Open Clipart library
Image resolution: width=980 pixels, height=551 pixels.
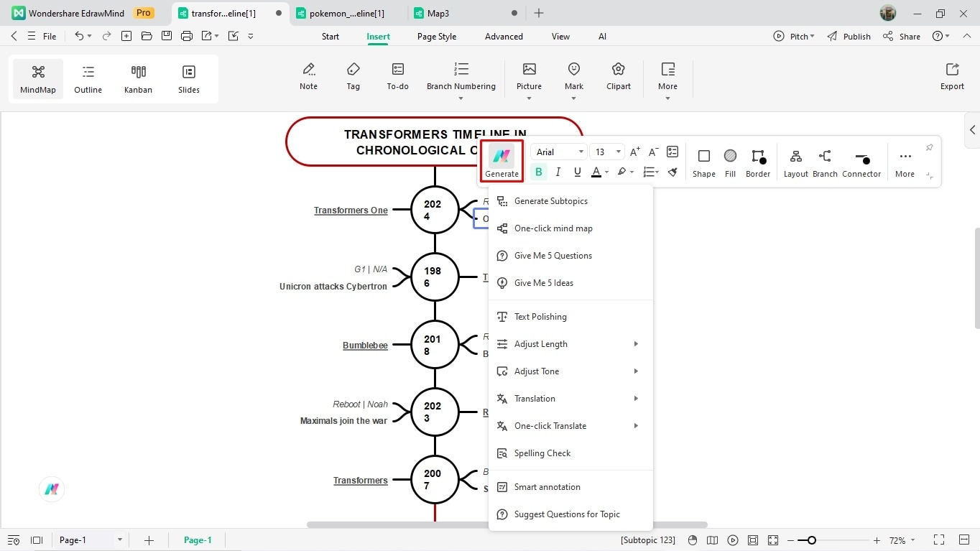[618, 77]
